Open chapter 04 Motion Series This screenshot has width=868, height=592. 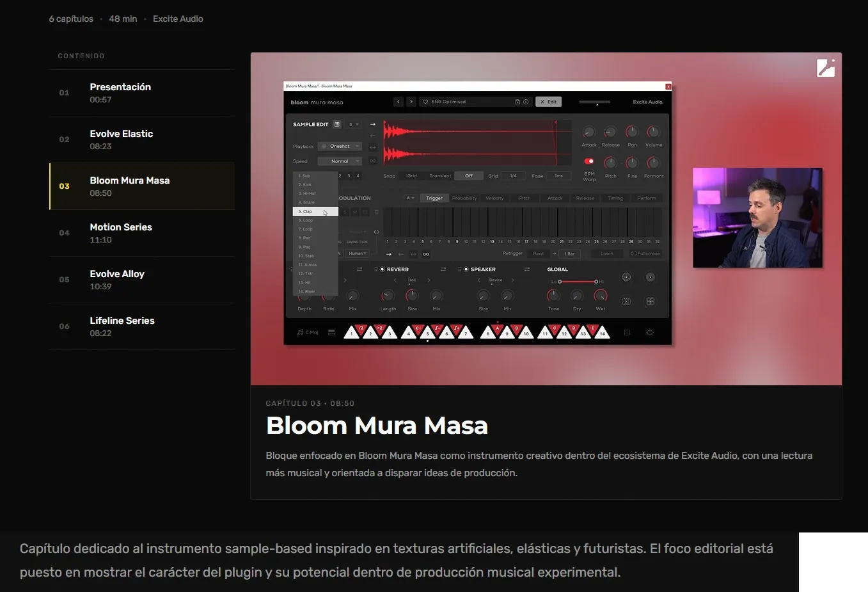coord(142,233)
